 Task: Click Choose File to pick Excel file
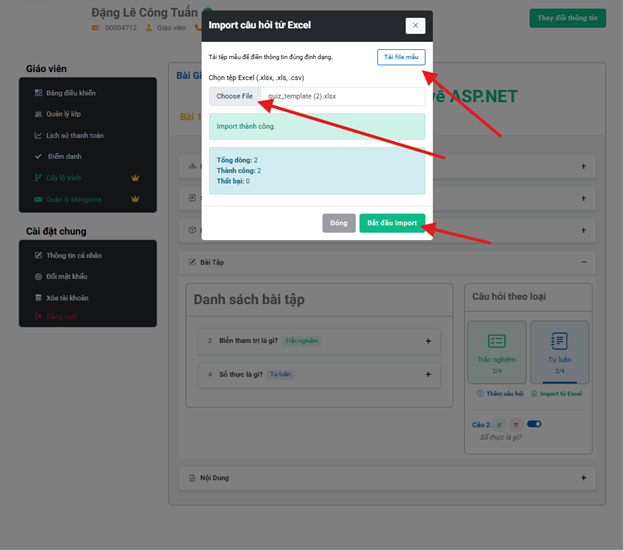pyautogui.click(x=234, y=96)
